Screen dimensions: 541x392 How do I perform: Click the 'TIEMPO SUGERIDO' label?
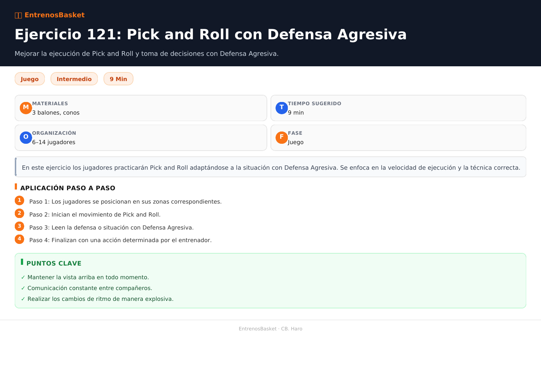click(x=315, y=103)
